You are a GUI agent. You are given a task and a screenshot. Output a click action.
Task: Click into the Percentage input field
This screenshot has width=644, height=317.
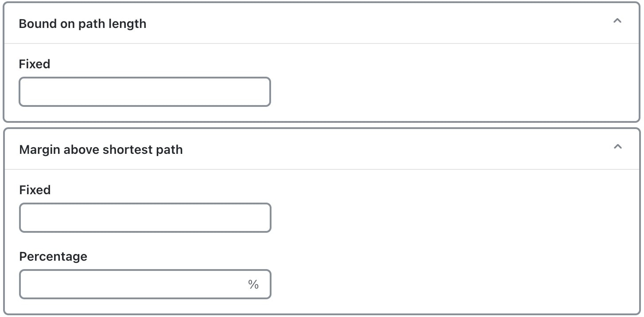click(x=133, y=285)
